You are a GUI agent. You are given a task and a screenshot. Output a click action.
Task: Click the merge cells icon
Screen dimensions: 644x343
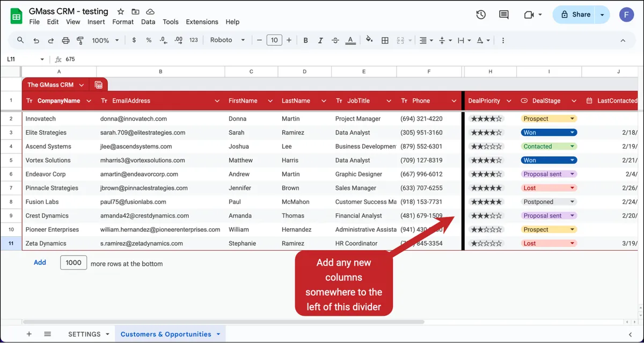coord(400,40)
